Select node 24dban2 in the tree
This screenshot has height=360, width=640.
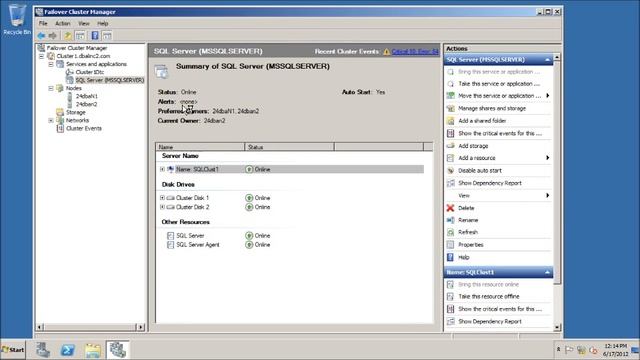pyautogui.click(x=87, y=104)
